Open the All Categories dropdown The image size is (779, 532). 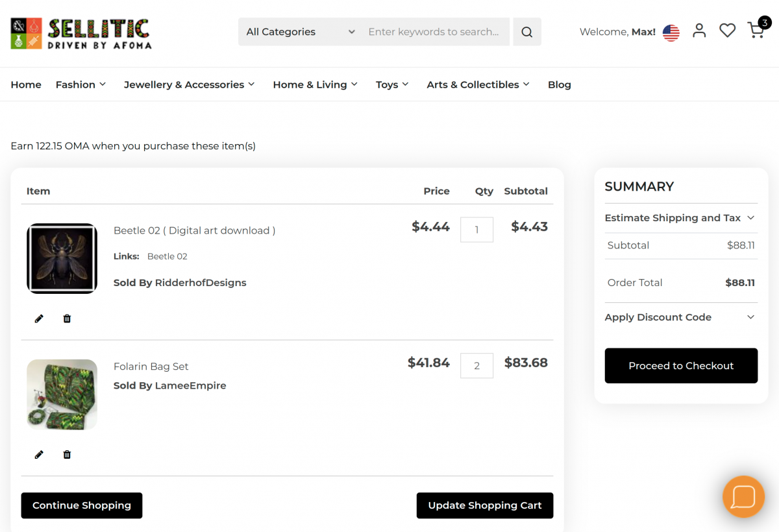301,32
